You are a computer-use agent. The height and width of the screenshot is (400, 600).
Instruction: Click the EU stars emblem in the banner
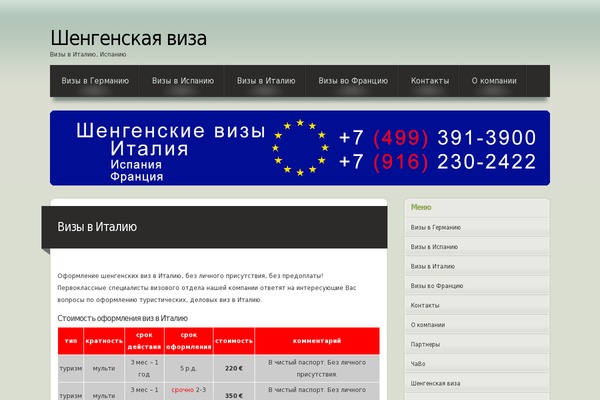point(300,148)
